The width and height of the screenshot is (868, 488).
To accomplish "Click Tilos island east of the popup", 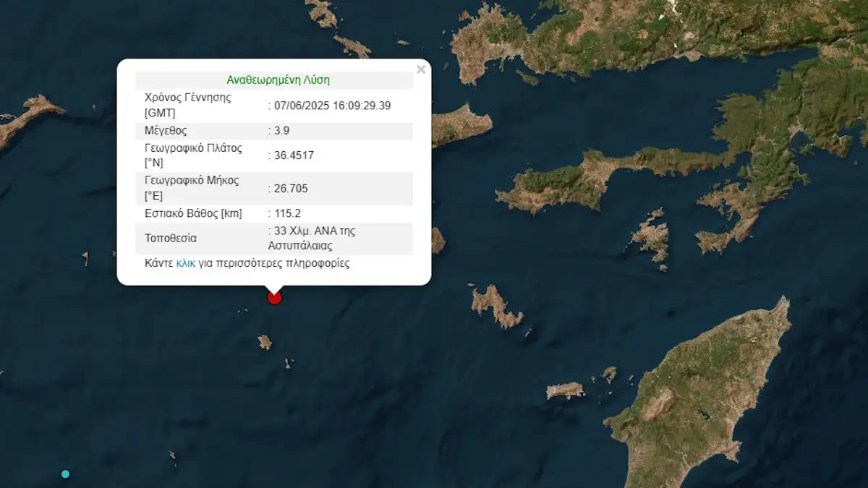I will pyautogui.click(x=497, y=305).
